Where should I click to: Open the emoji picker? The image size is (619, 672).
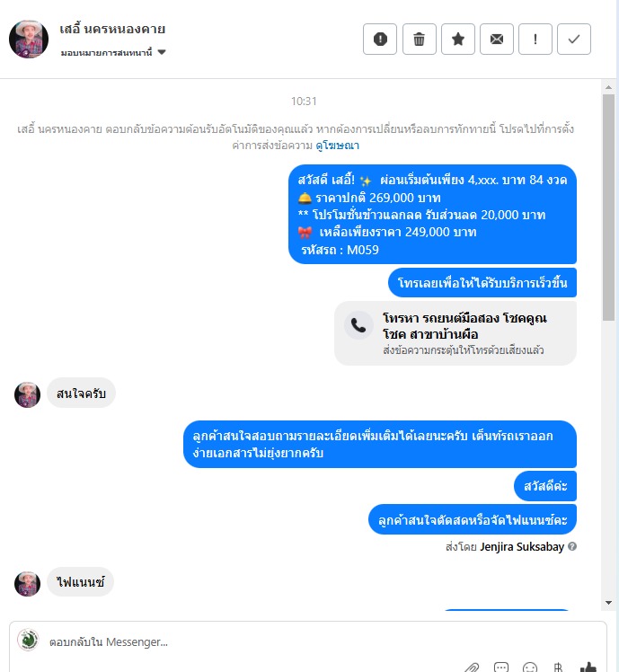[530, 668]
